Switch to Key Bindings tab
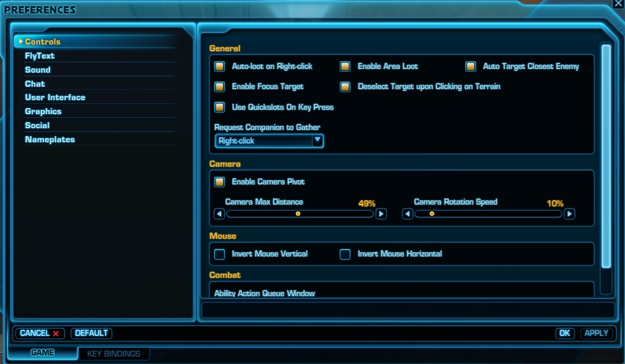 pyautogui.click(x=114, y=354)
